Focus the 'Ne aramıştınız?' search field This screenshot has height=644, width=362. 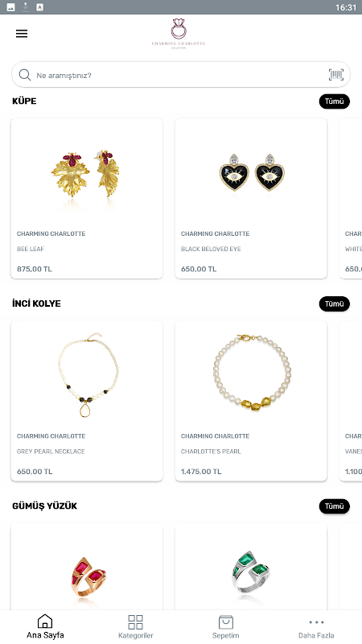(x=180, y=75)
